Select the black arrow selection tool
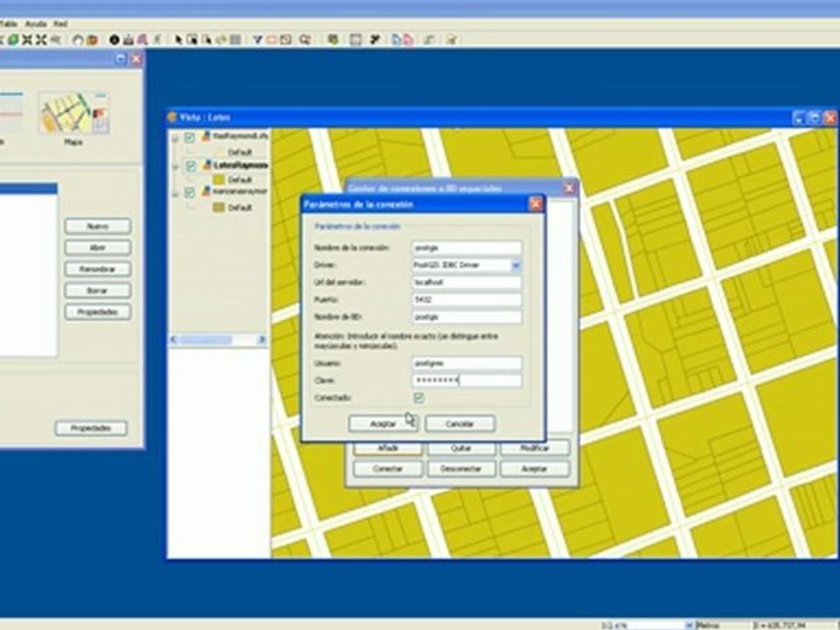The width and height of the screenshot is (840, 630). [x=178, y=39]
